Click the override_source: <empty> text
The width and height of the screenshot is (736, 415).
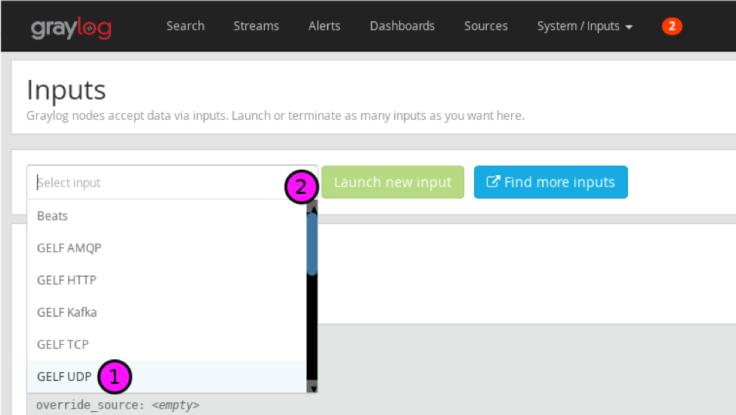pyautogui.click(x=118, y=405)
